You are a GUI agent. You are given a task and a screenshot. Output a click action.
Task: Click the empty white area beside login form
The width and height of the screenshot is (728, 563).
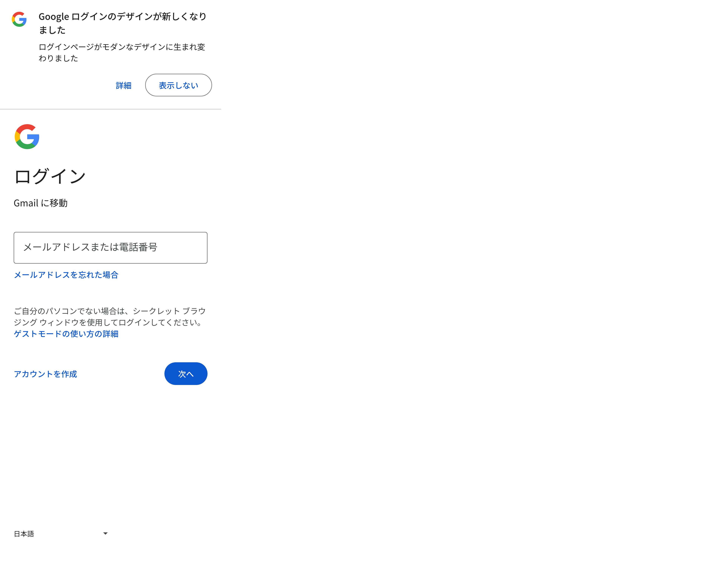(x=467, y=267)
